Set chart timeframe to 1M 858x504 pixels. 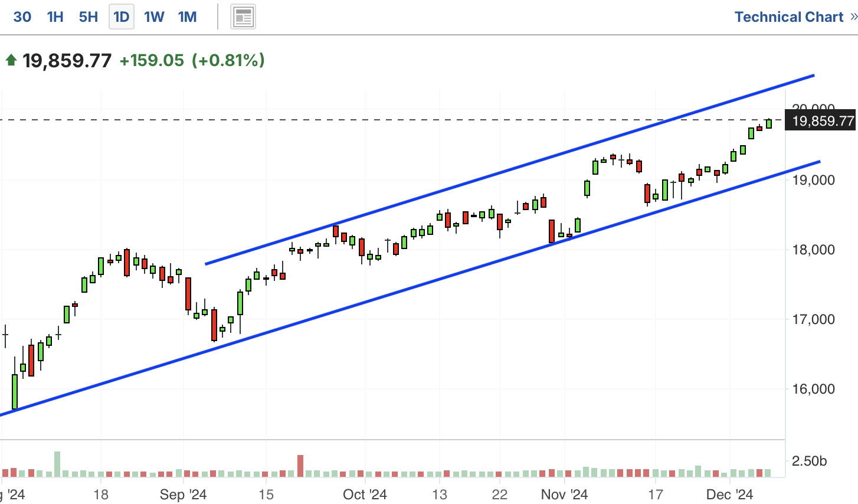coord(188,17)
